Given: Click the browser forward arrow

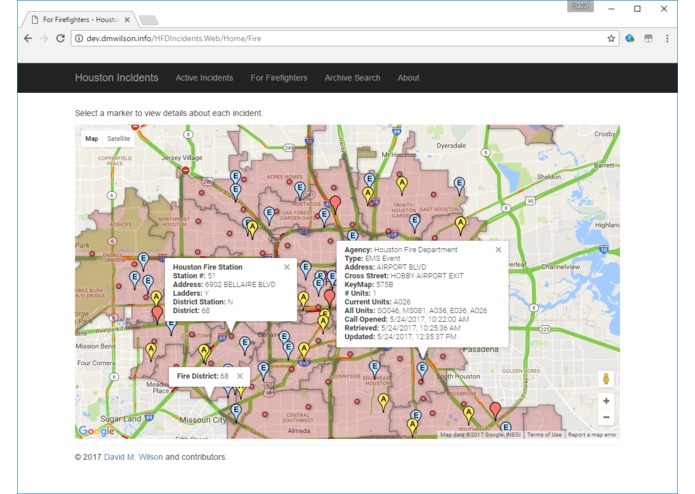Looking at the screenshot, I should pos(44,39).
